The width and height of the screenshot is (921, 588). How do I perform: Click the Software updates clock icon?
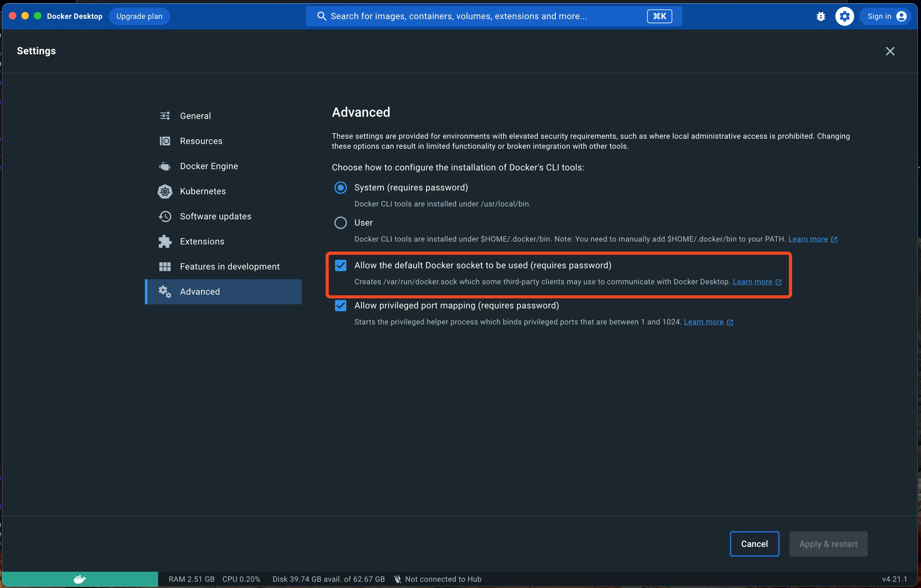pyautogui.click(x=165, y=216)
